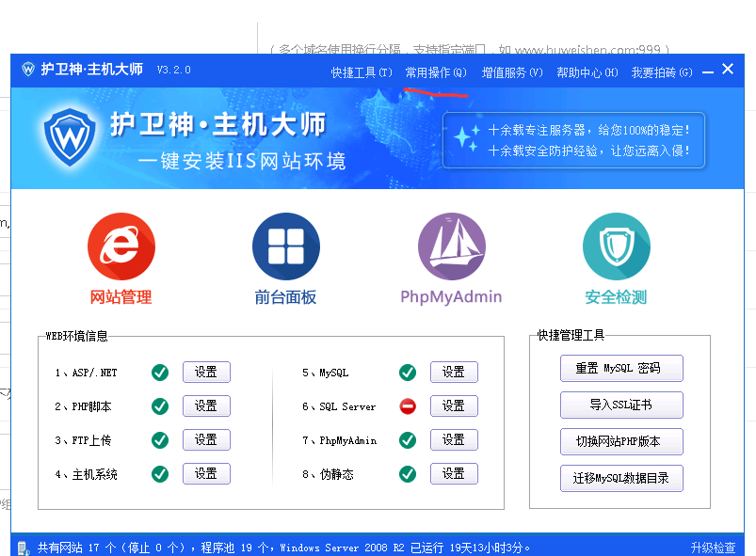Click the 5、MySQL row label
The width and height of the screenshot is (756, 556).
(326, 373)
